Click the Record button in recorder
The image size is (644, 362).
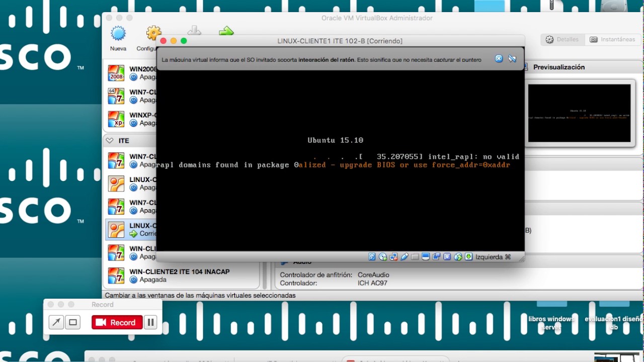(x=117, y=323)
